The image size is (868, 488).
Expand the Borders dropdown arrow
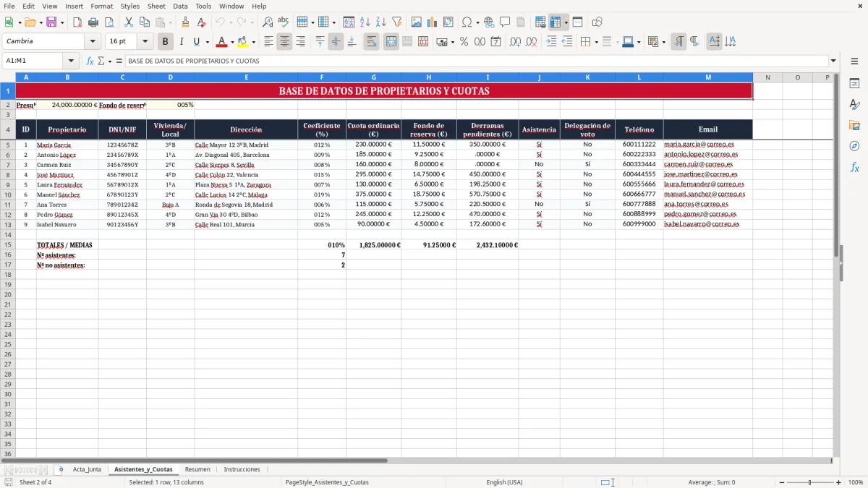click(597, 42)
